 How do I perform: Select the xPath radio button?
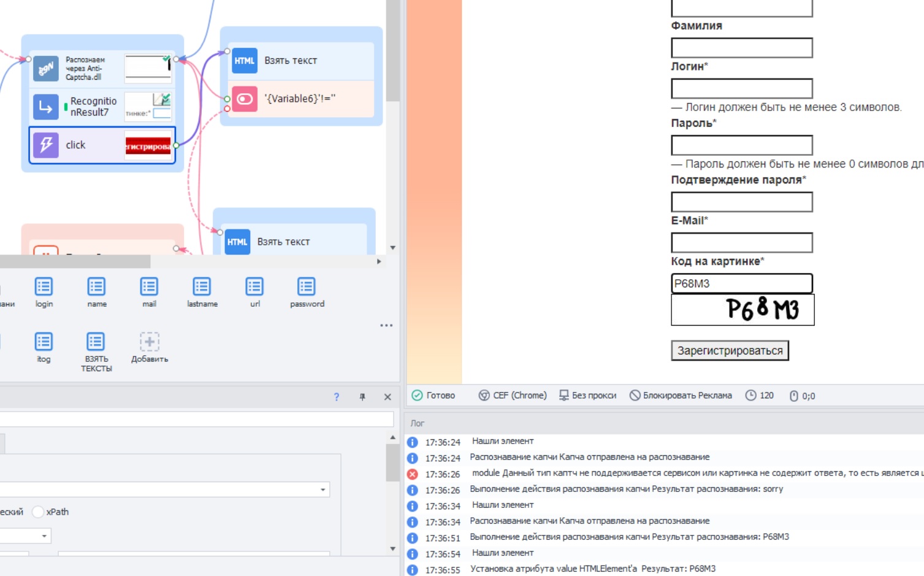click(38, 512)
